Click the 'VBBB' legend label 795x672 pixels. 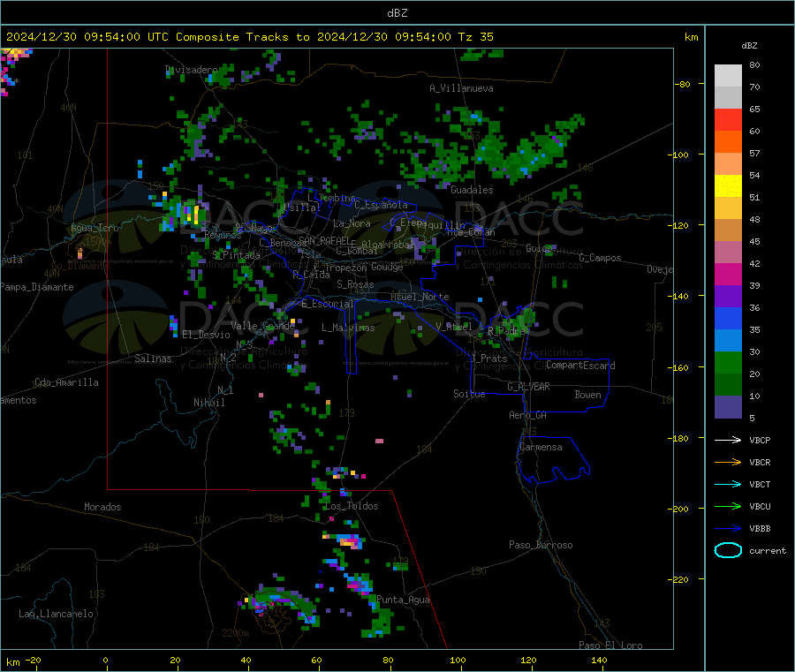click(760, 529)
